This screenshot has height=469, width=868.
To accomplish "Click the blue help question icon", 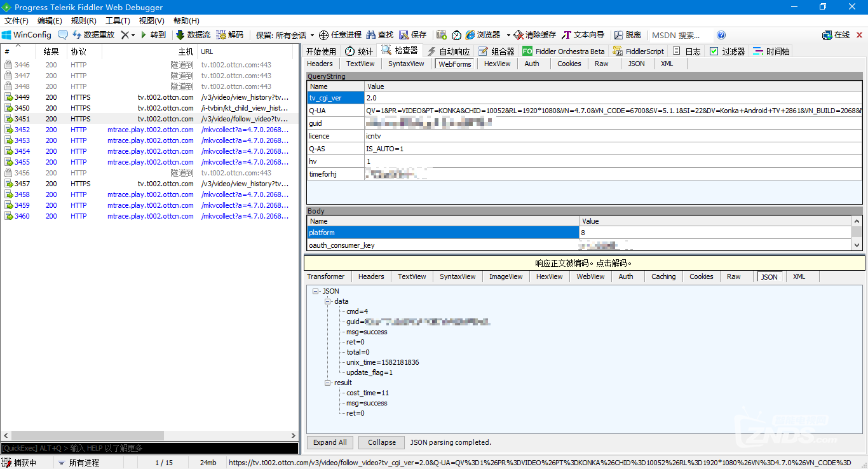I will tap(721, 35).
